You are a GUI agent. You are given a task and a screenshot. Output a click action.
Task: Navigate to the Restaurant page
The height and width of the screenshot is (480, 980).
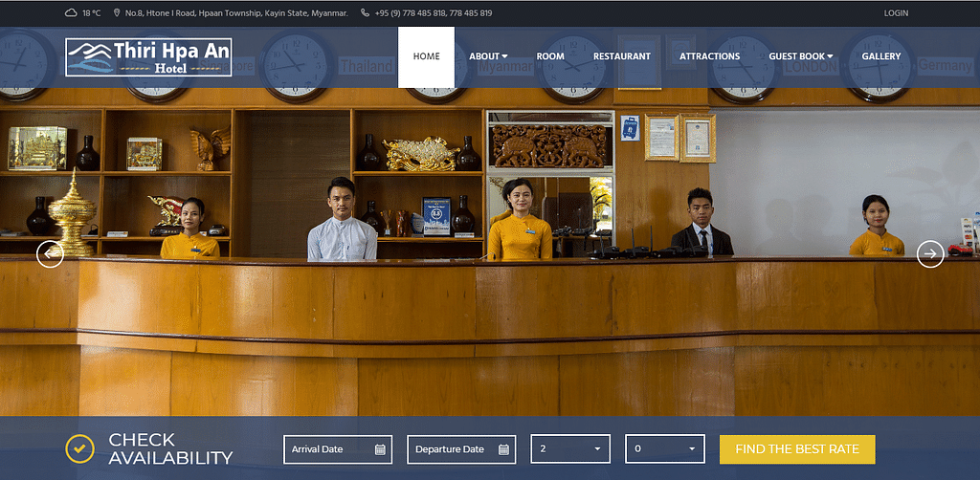click(621, 56)
